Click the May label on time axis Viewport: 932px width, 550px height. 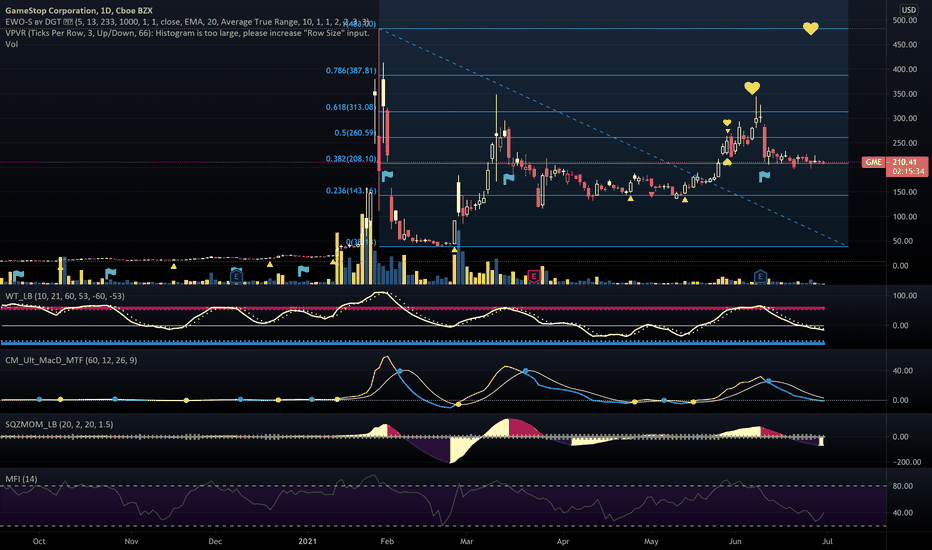[651, 541]
